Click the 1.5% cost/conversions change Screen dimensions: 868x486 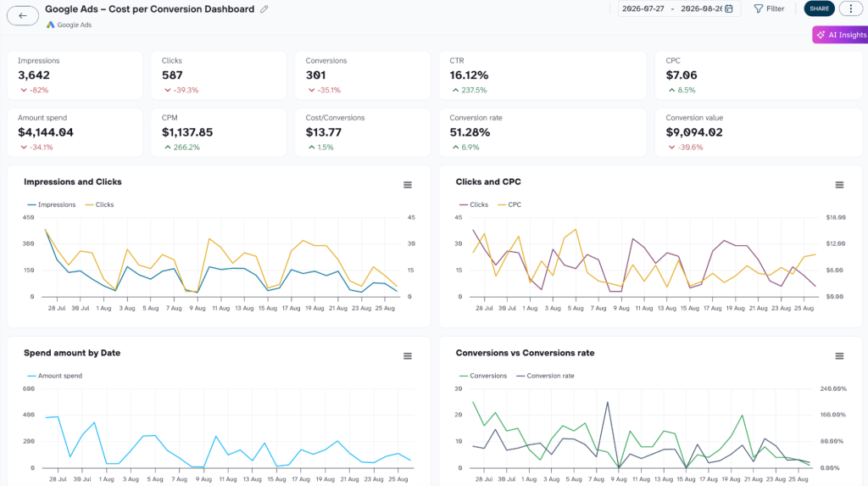(x=321, y=148)
